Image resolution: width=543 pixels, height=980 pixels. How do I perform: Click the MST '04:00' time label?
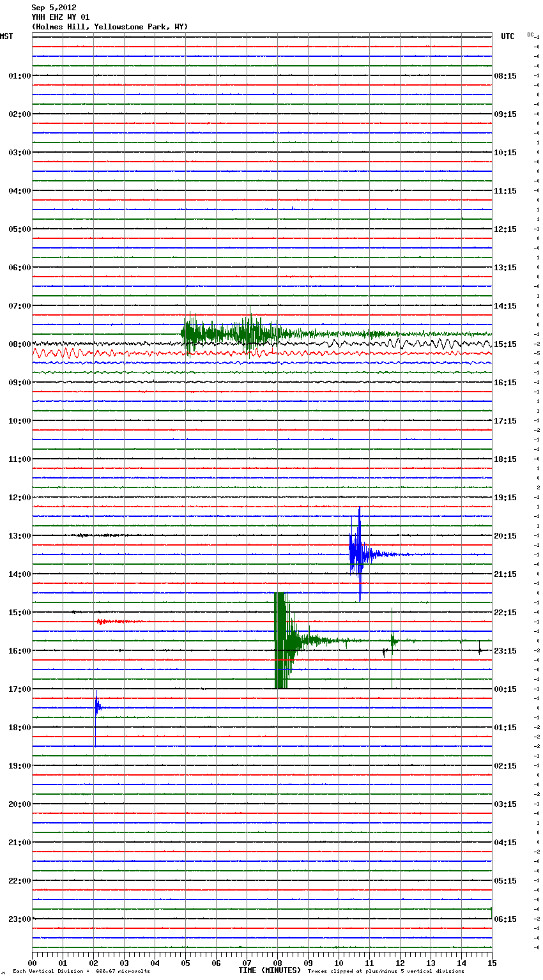click(x=20, y=191)
